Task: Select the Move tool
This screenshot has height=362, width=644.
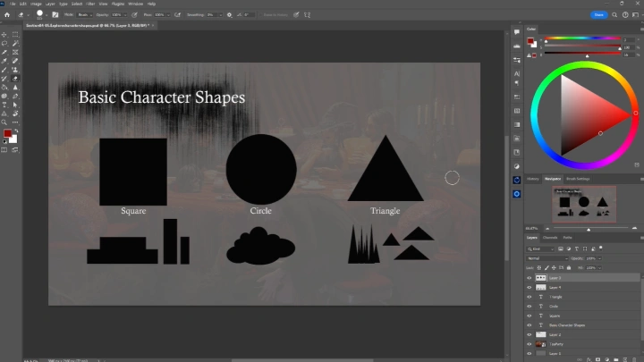Action: pos(4,35)
